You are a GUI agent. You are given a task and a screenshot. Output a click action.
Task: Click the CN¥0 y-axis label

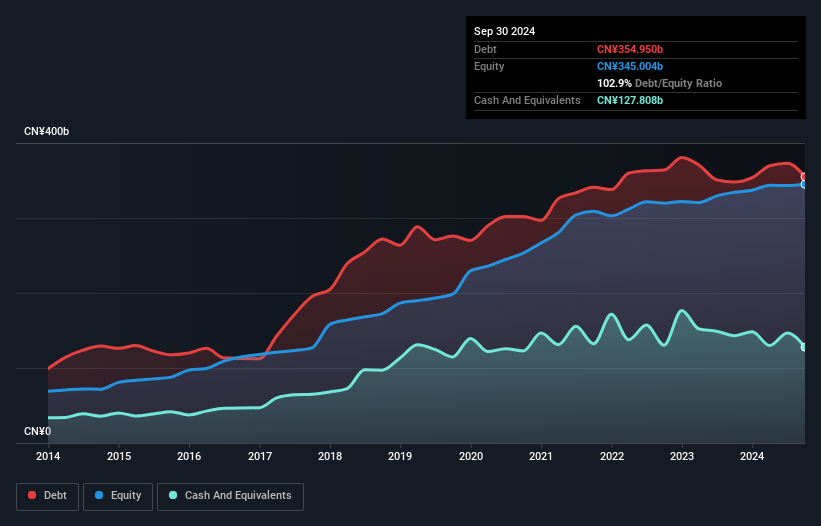tap(38, 431)
